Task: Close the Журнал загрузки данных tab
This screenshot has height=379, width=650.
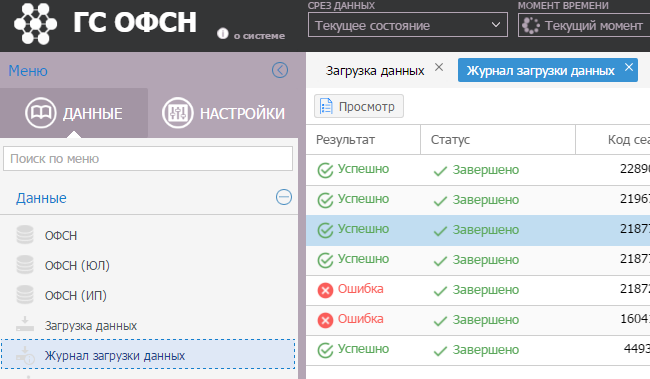Action: click(629, 67)
